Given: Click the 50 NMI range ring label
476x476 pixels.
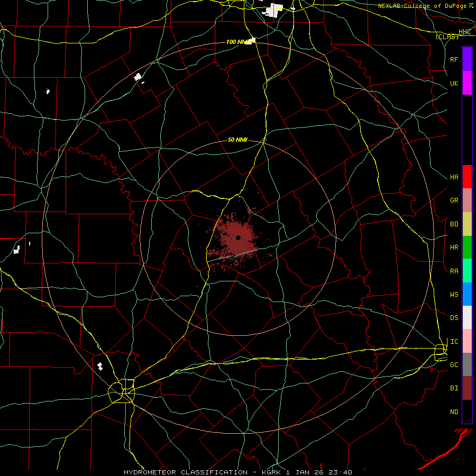Looking at the screenshot, I should pos(237,140).
